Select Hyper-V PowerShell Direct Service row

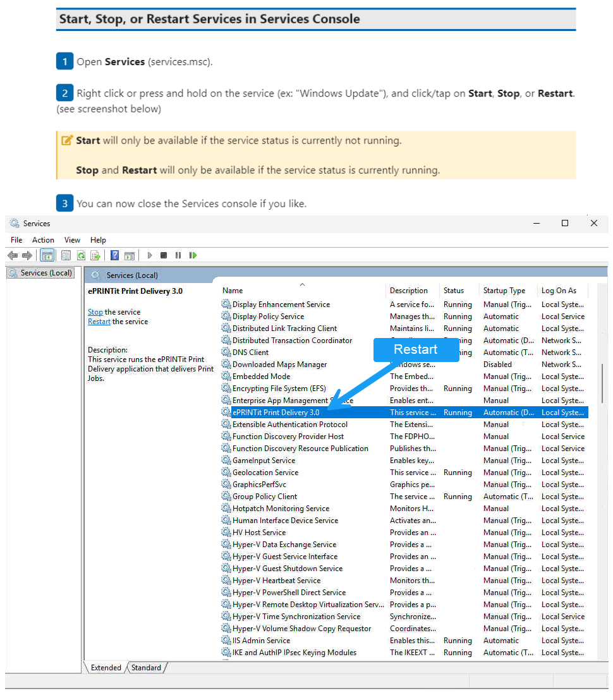[404, 593]
